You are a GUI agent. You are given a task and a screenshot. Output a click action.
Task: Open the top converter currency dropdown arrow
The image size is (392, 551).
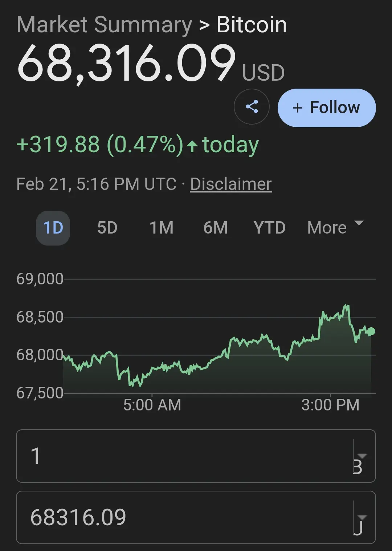pyautogui.click(x=362, y=456)
